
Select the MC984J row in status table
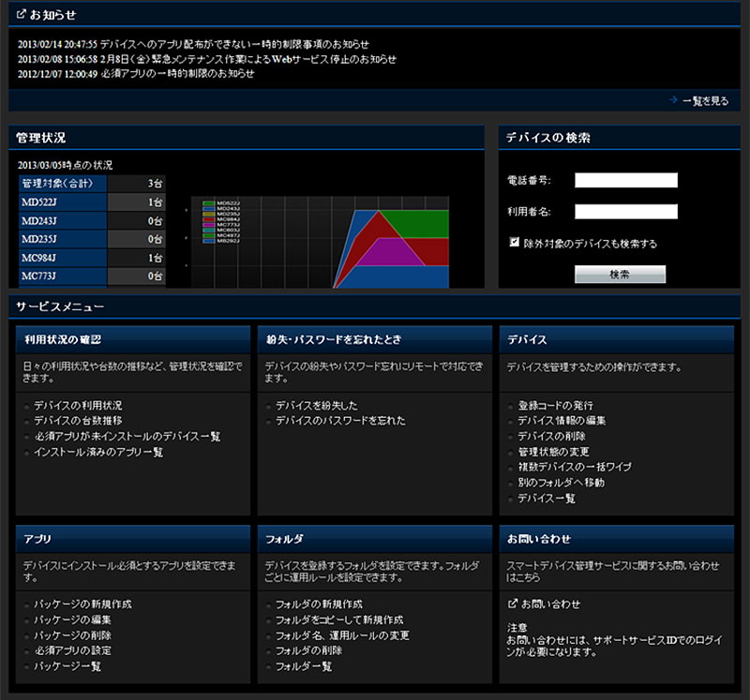(x=92, y=258)
